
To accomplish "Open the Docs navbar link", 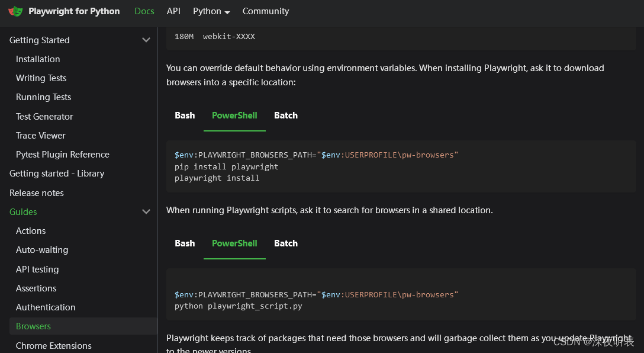I will click(x=144, y=11).
